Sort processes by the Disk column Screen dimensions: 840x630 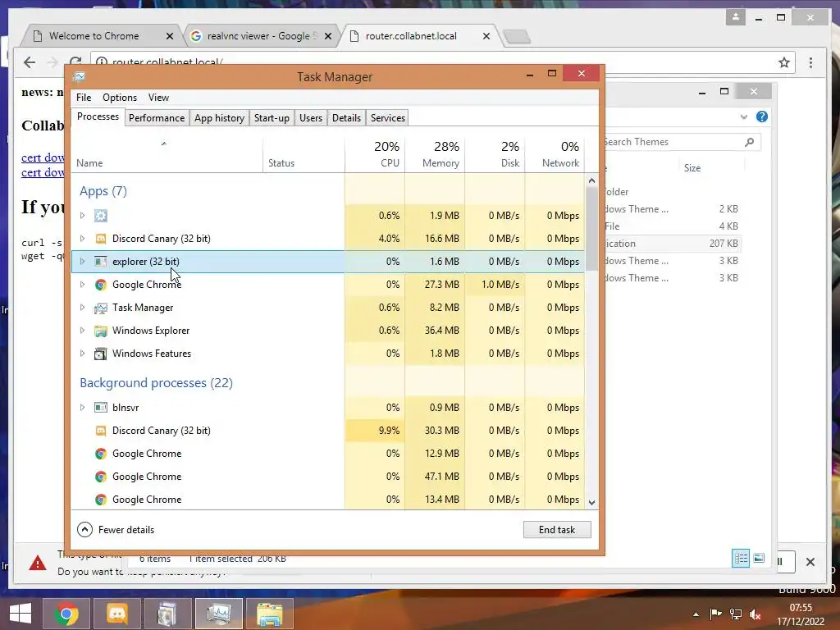(x=495, y=153)
